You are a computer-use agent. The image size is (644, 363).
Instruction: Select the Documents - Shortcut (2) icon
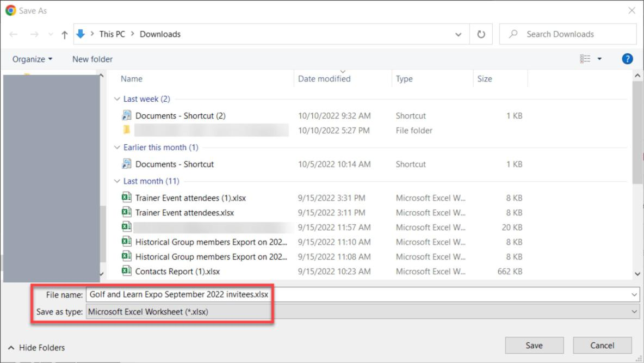pos(127,115)
